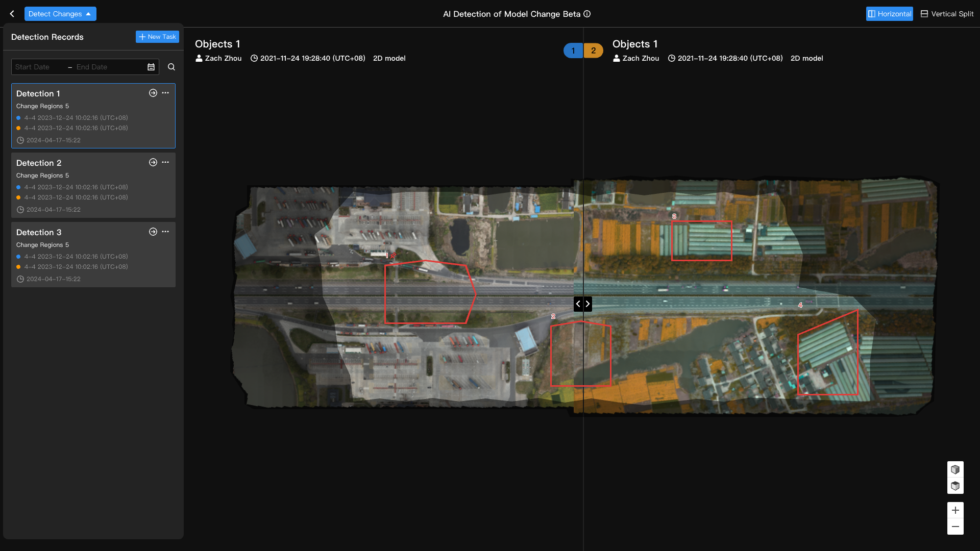Switch to Horizontal split view
The height and width of the screenshot is (551, 980).
pyautogui.click(x=889, y=14)
